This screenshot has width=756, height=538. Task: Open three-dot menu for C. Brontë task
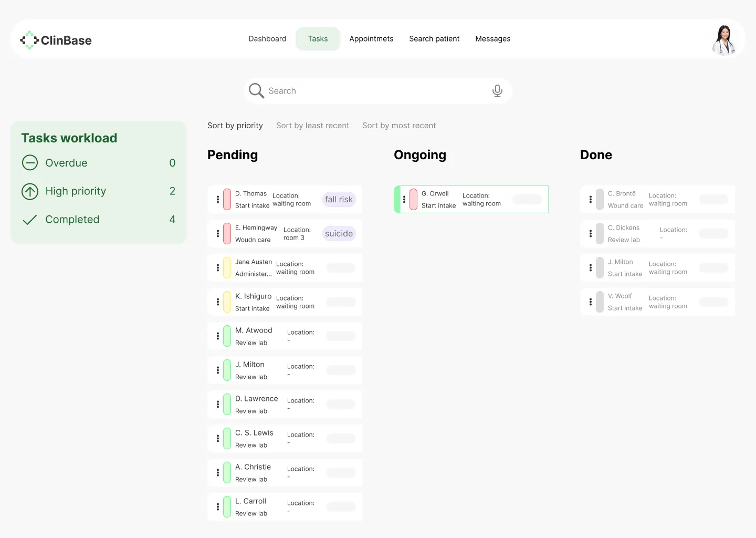(x=591, y=200)
